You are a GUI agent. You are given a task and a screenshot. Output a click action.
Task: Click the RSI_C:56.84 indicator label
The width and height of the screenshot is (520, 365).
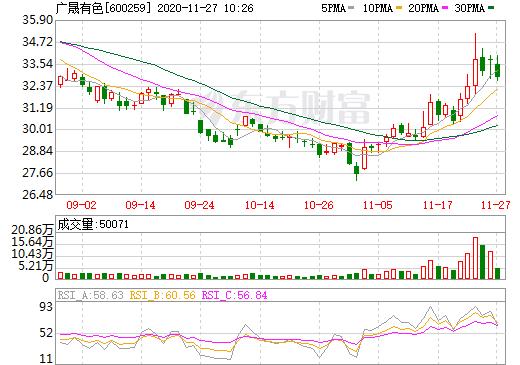tap(234, 295)
